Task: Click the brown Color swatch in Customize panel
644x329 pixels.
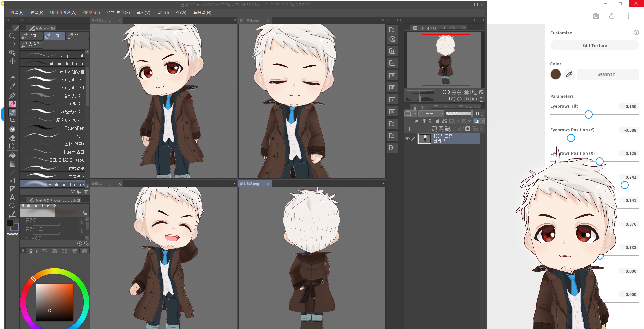Action: (x=556, y=74)
